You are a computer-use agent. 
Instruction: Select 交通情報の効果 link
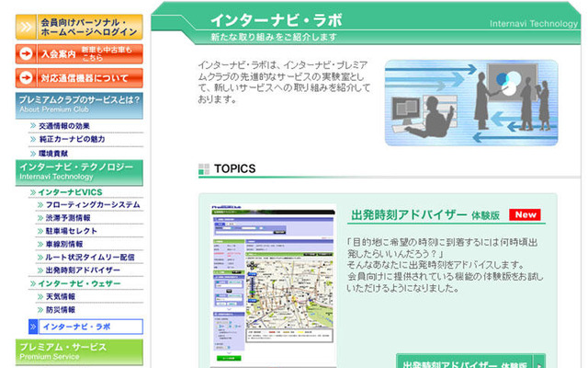coord(64,126)
